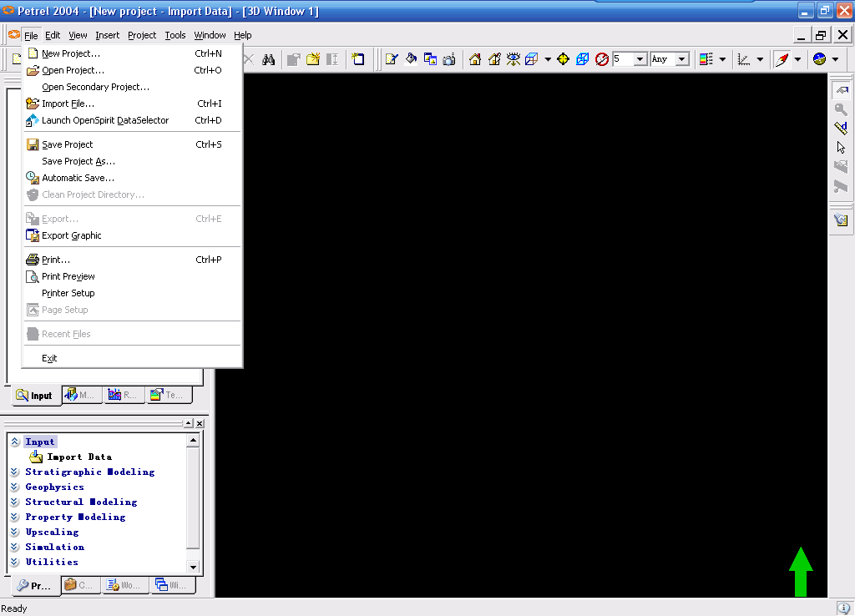This screenshot has height=616, width=855.
Task: Expand the Upscaling section
Action: [15, 532]
